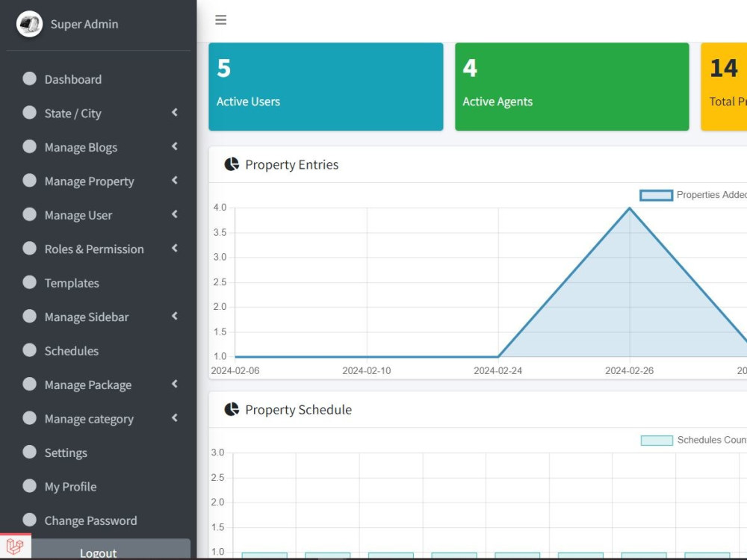Open the Laravel debug bar icon
Screen dimensions: 747x560
click(15, 547)
